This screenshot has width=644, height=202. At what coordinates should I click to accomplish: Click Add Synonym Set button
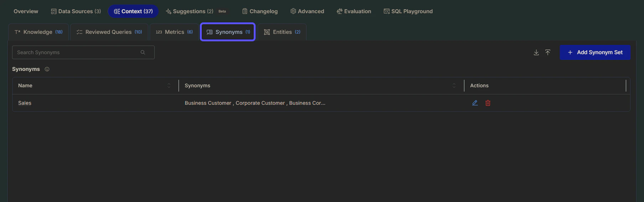click(595, 52)
